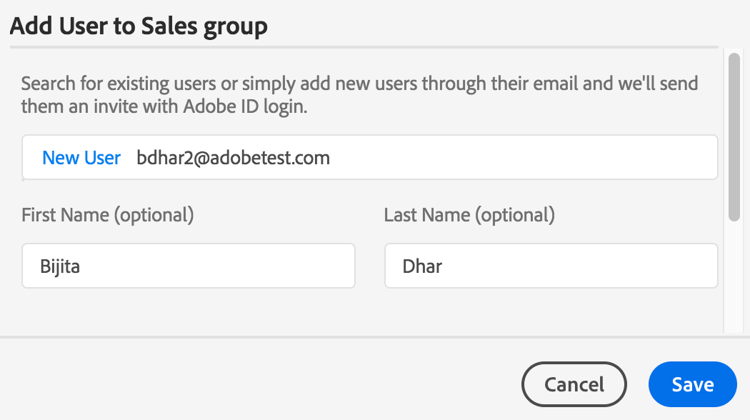750x420 pixels.
Task: Click the word Search in the description
Action: click(50, 83)
